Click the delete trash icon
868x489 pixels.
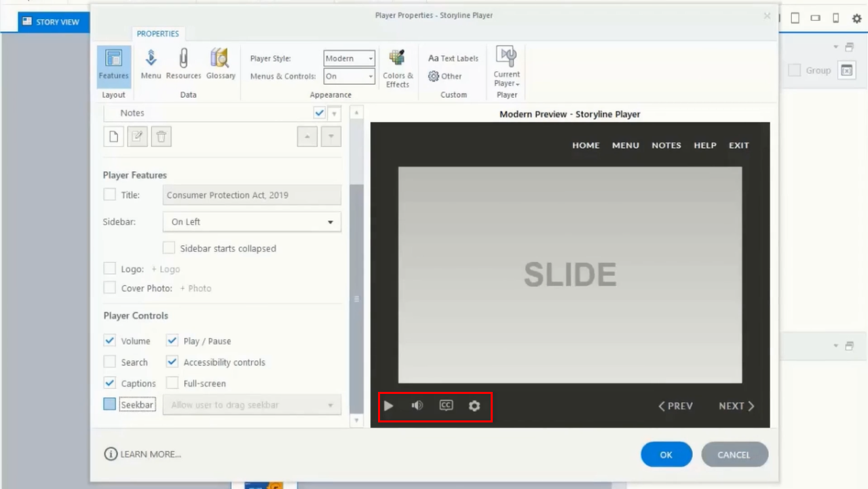(x=161, y=137)
